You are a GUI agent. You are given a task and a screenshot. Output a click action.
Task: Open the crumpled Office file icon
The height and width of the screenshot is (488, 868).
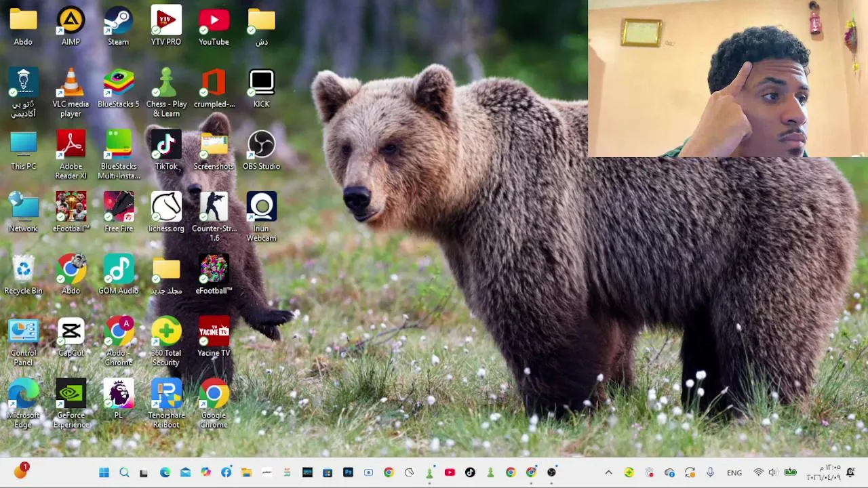pyautogui.click(x=214, y=88)
